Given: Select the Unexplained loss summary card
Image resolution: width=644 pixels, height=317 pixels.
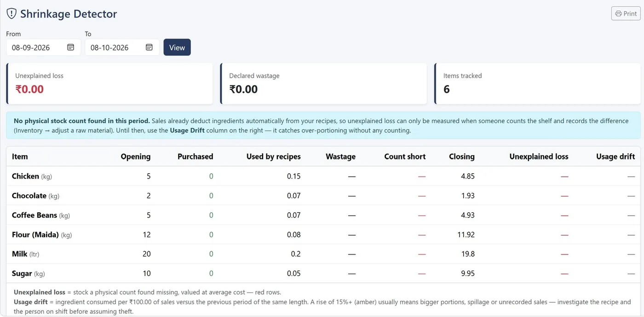Looking at the screenshot, I should (x=109, y=84).
